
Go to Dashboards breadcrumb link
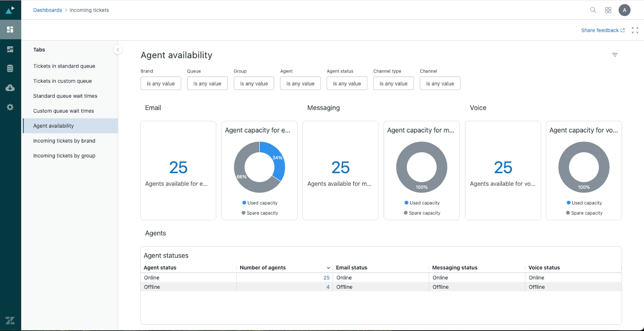click(x=47, y=10)
